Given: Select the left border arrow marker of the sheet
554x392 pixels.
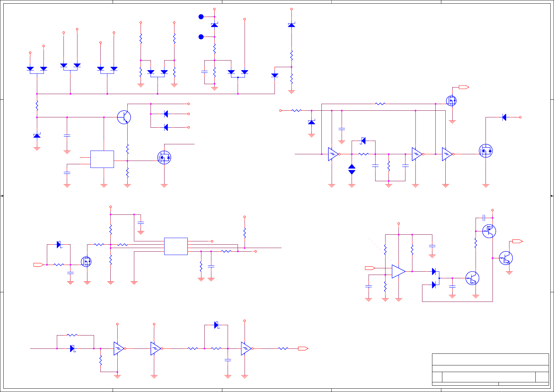Looking at the screenshot, I should (2, 196).
